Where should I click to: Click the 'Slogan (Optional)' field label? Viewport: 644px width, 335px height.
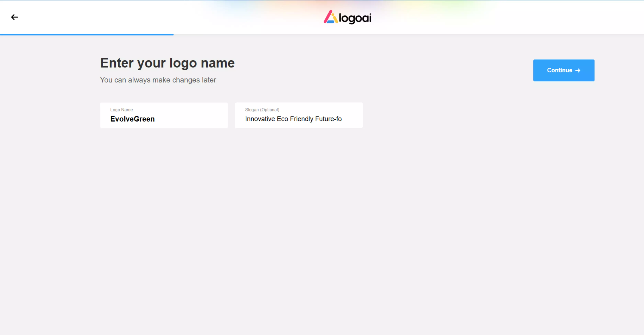coord(262,110)
